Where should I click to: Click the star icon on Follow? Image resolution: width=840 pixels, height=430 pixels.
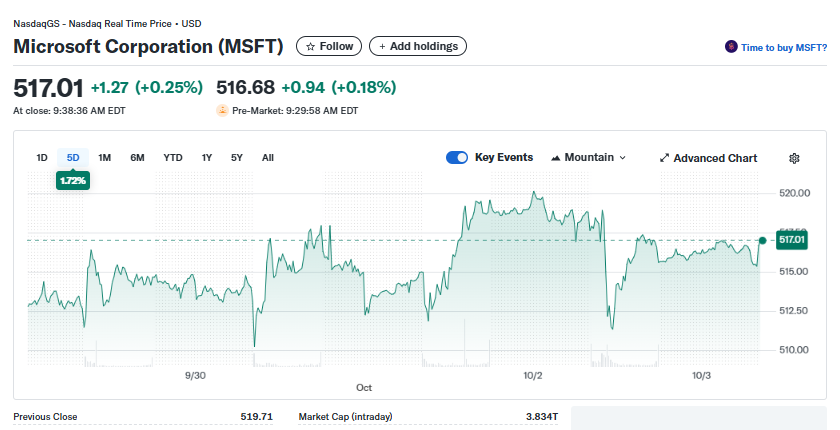310,47
